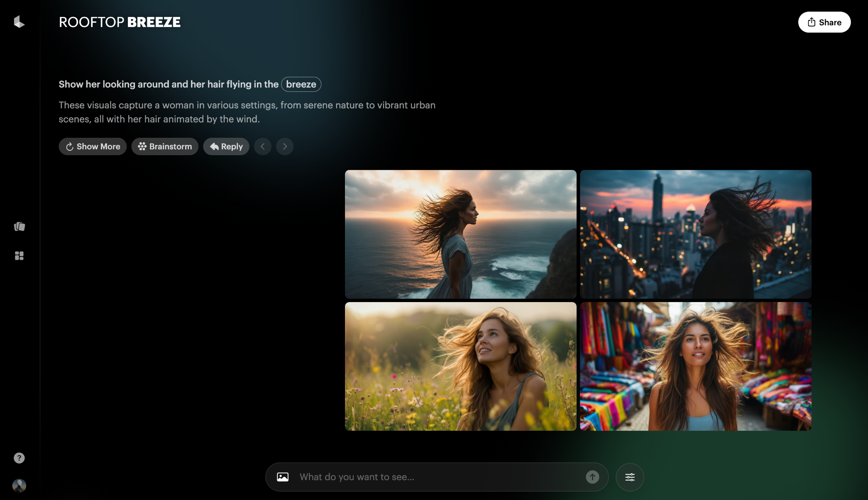Open the grid gallery icon in sidebar
The image size is (868, 500).
click(x=20, y=256)
